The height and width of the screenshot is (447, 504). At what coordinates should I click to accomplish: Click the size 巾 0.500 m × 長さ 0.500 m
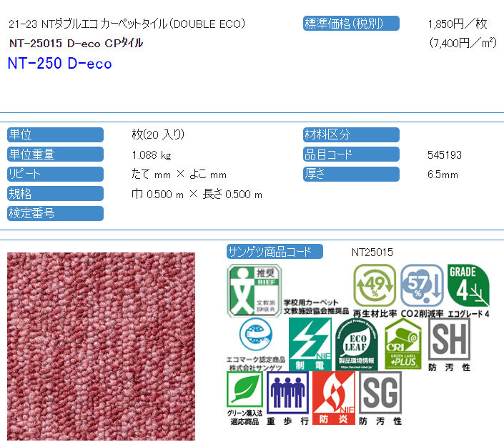197,195
